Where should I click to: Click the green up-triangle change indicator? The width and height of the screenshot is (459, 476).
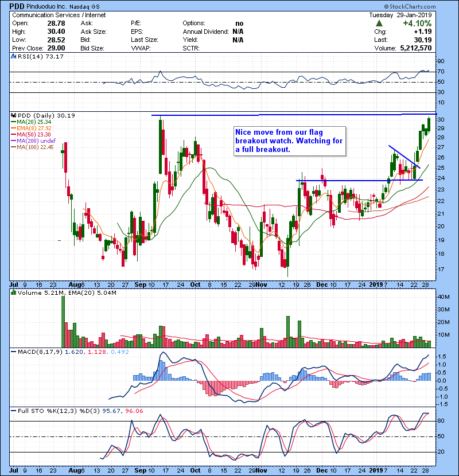pyautogui.click(x=379, y=24)
